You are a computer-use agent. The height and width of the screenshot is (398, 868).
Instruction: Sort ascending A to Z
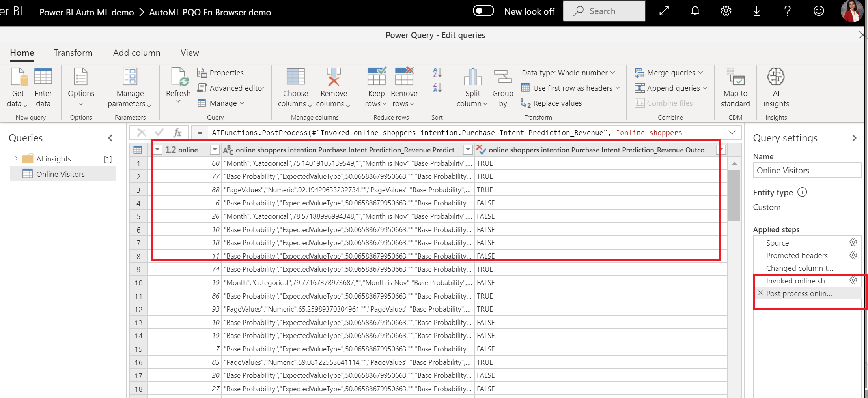(x=437, y=72)
